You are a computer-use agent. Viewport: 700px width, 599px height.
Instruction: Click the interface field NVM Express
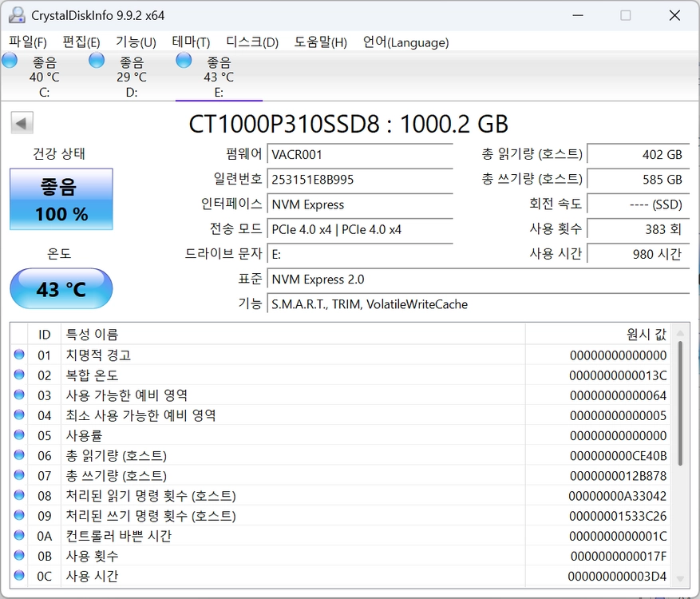pos(360,204)
